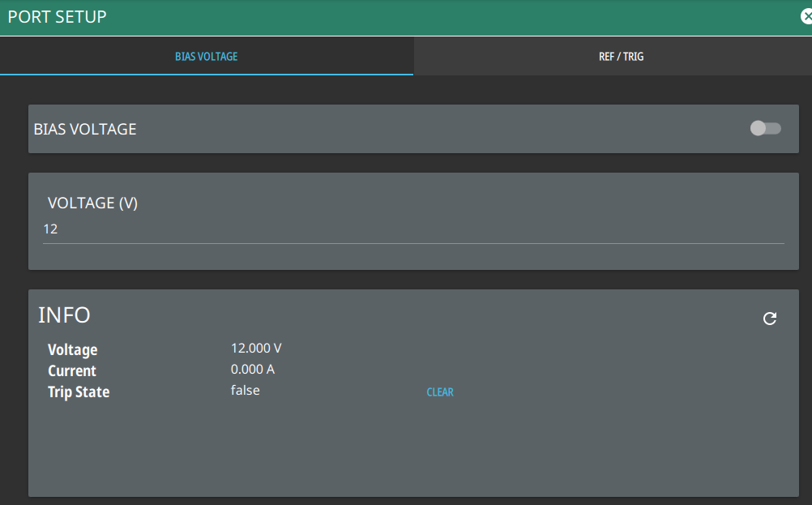
Task: Click the INFO panel heading
Action: pyautogui.click(x=64, y=315)
